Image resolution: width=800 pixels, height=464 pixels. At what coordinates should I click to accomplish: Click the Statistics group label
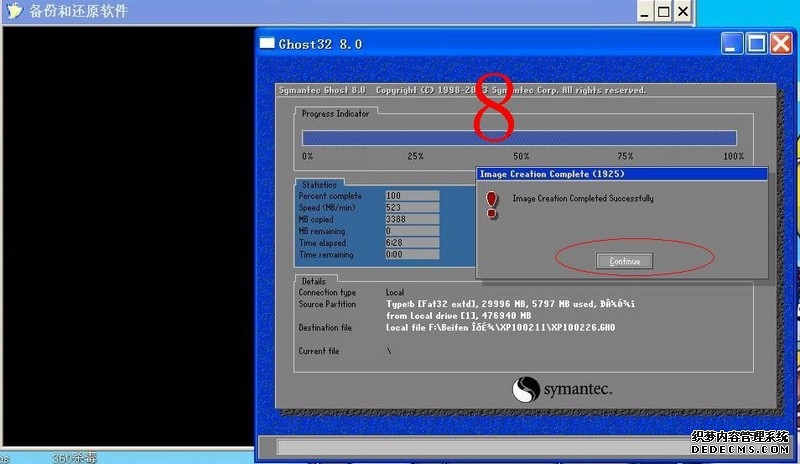(x=319, y=184)
